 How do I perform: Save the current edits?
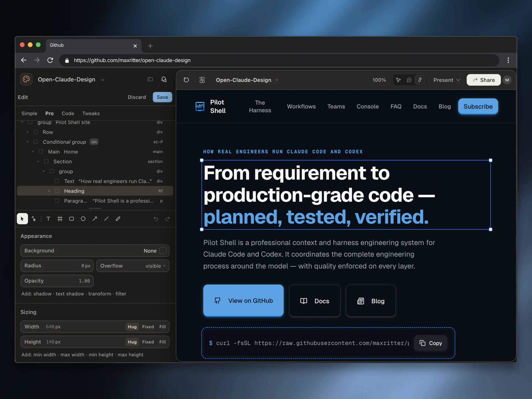(x=162, y=97)
